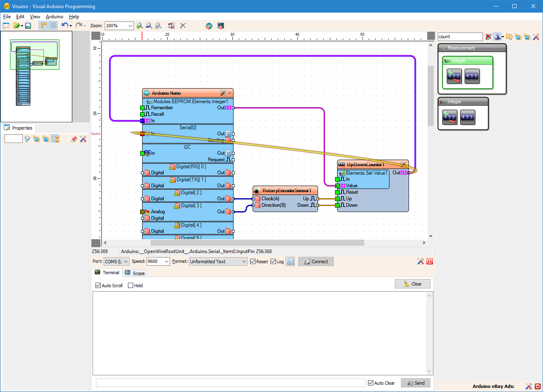Save the project with the disk icon
Image resolution: width=543 pixels, height=392 pixels.
pyautogui.click(x=28, y=26)
